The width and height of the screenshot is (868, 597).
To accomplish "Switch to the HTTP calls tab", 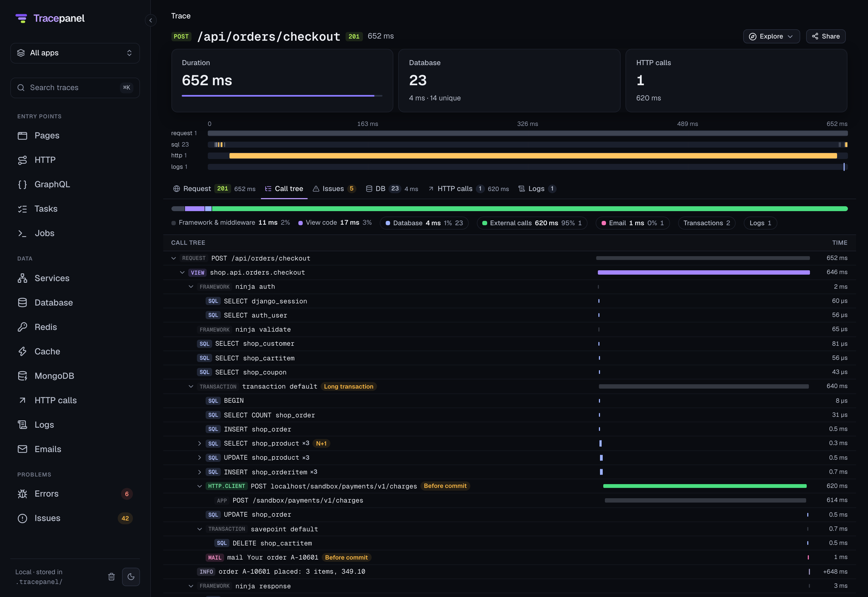I will [468, 189].
